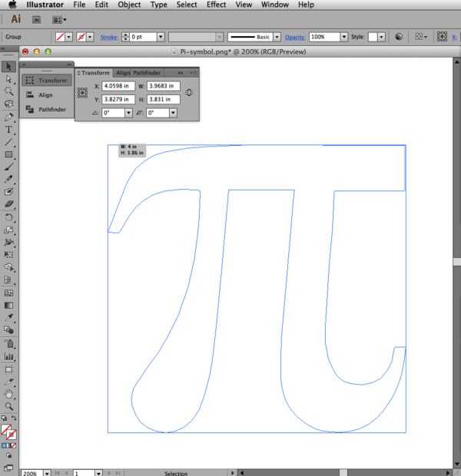Open the rotate angle dropdown in Transform
This screenshot has height=476, width=461.
click(128, 113)
